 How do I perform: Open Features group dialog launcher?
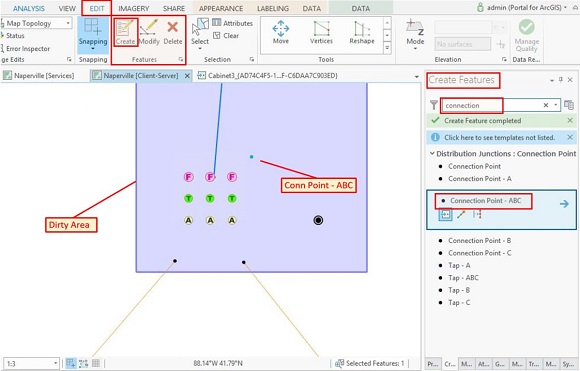(x=181, y=59)
